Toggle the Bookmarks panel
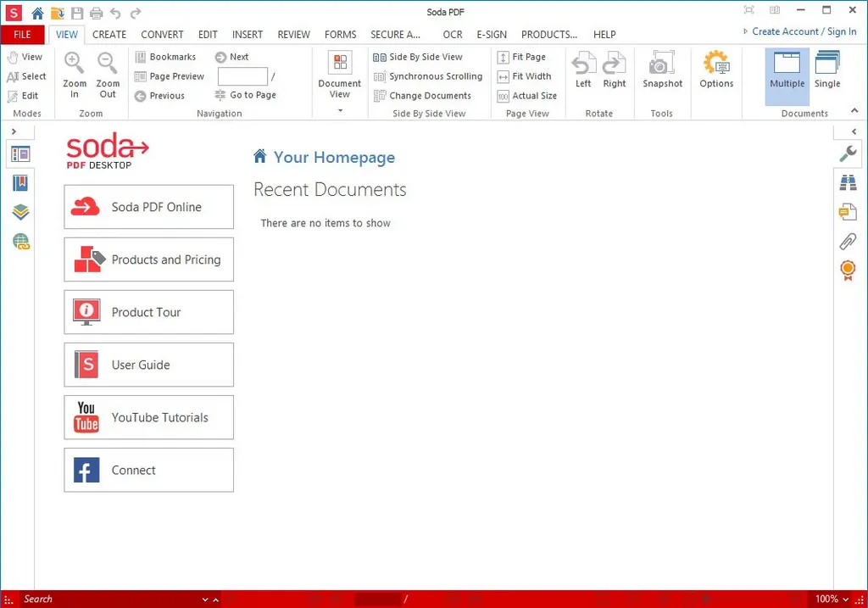 pyautogui.click(x=165, y=57)
